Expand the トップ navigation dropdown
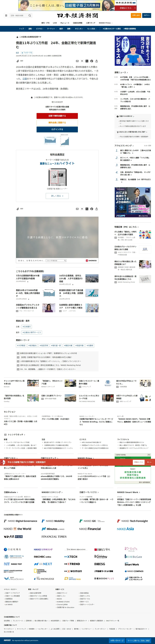 [22, 29]
